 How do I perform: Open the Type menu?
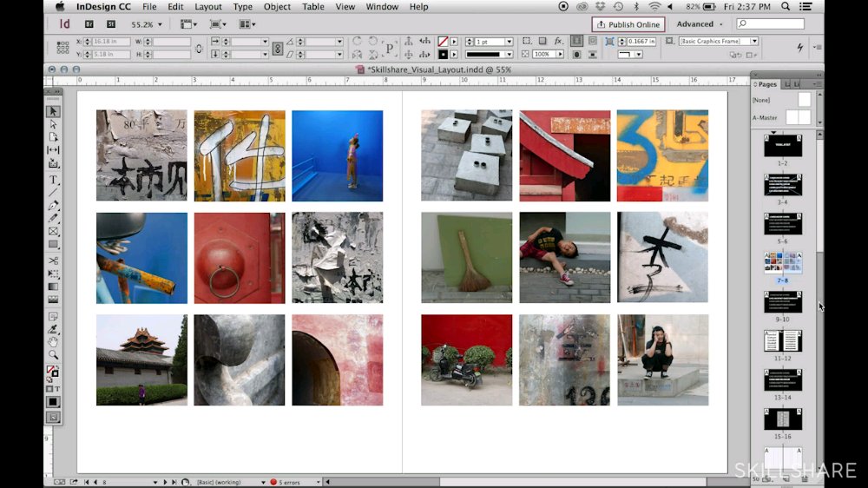242,7
